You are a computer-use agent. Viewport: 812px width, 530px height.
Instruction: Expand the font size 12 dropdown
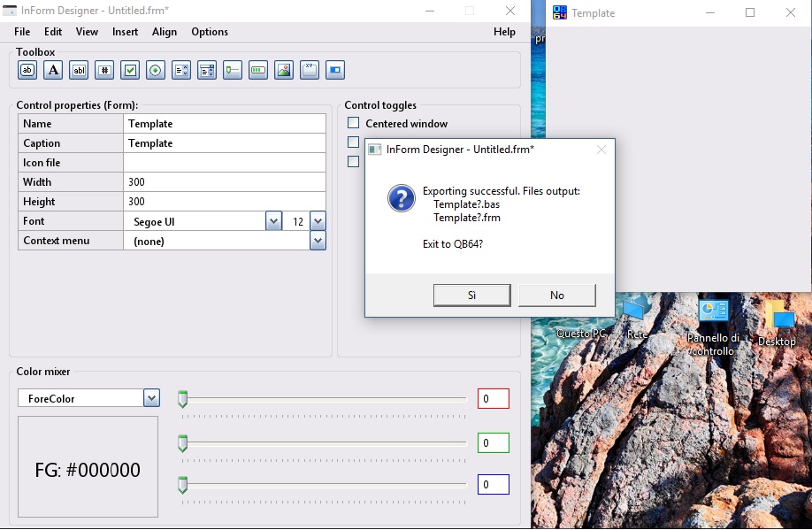pyautogui.click(x=318, y=221)
